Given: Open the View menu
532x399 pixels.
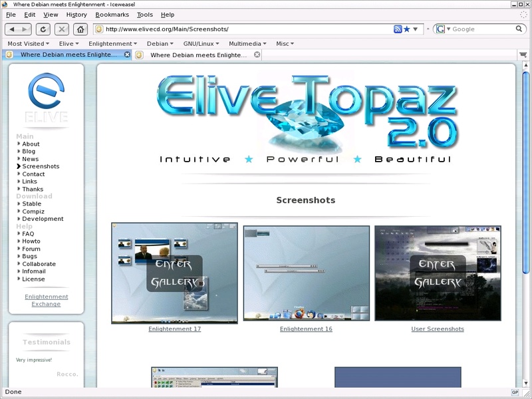Looking at the screenshot, I should [x=51, y=15].
